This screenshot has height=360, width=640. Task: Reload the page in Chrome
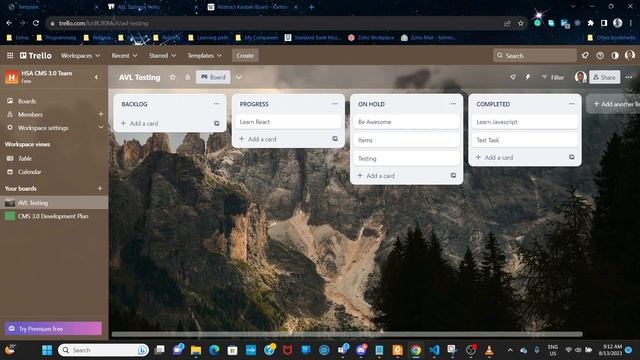(x=36, y=23)
